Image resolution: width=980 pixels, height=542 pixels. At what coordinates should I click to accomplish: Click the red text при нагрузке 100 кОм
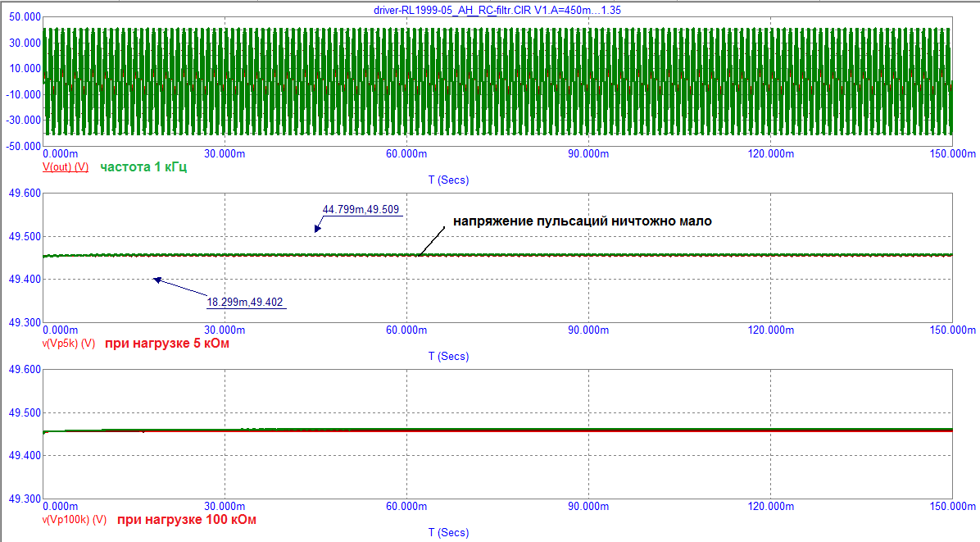coord(186,520)
